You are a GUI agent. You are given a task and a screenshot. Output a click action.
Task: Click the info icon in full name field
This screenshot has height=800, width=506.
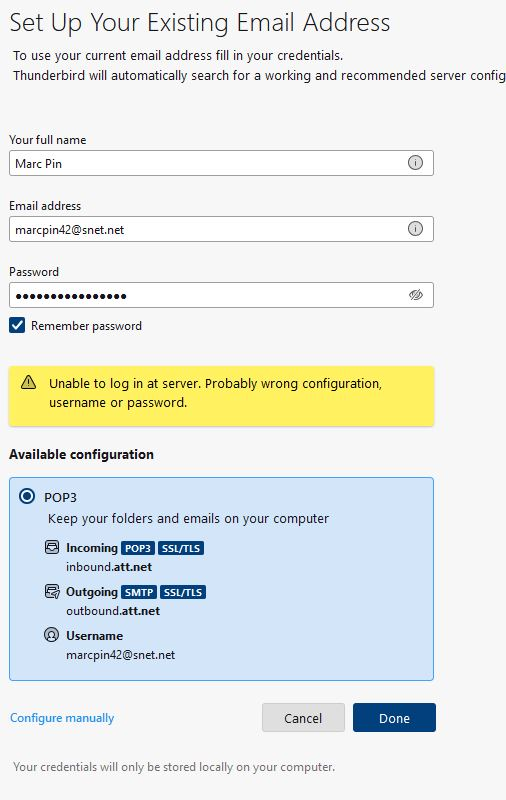(415, 163)
